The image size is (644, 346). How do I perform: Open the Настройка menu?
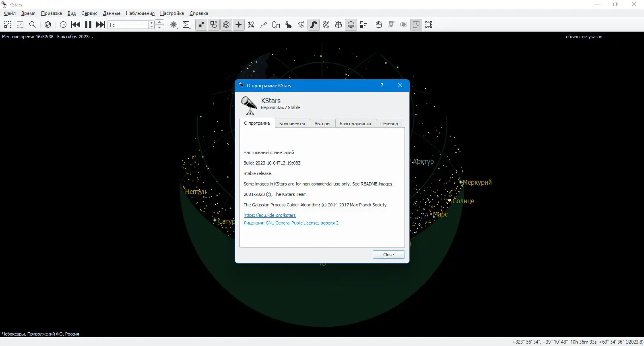point(172,13)
